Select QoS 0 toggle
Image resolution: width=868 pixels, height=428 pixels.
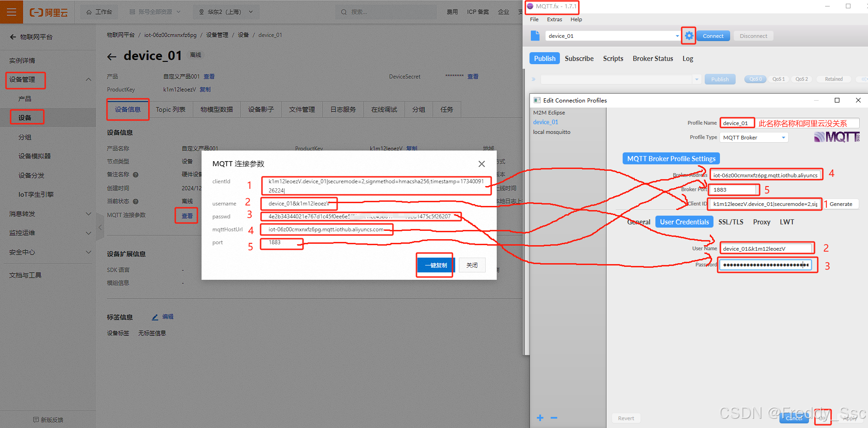(755, 79)
